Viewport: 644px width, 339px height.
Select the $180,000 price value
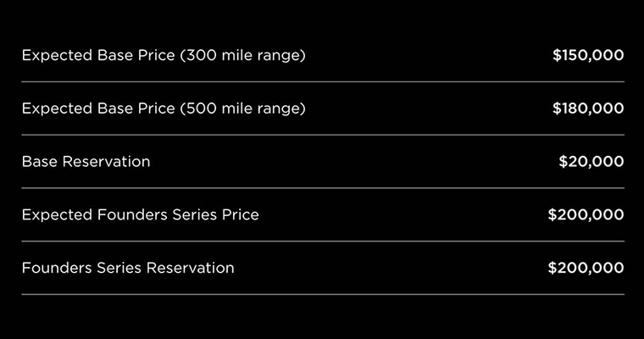(x=588, y=108)
